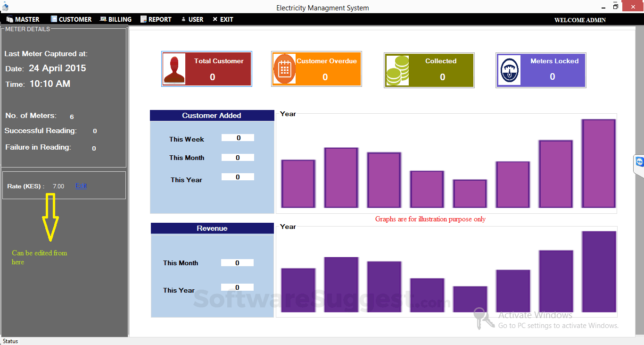Open the REPORT menu
This screenshot has height=345, width=644.
coord(159,19)
